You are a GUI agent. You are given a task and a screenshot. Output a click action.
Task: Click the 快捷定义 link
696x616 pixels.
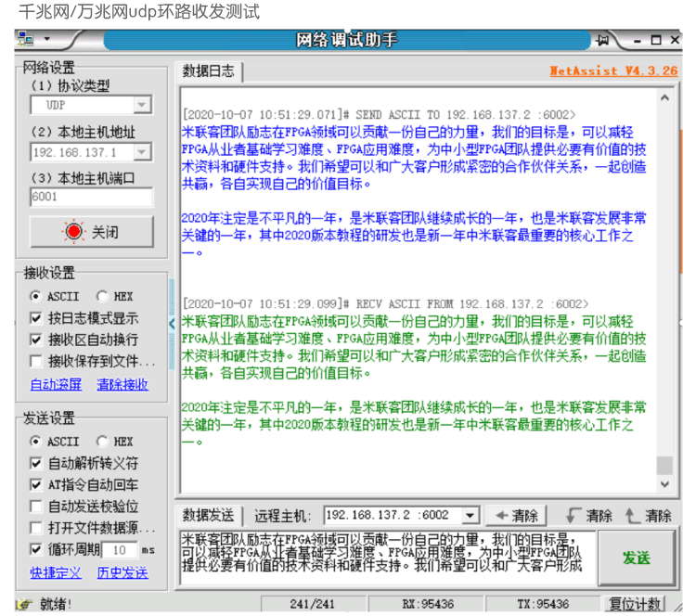coord(56,573)
